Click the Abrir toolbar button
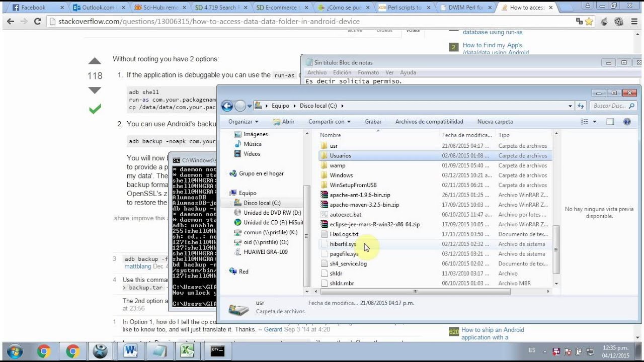This screenshot has width=644, height=362. tap(283, 122)
